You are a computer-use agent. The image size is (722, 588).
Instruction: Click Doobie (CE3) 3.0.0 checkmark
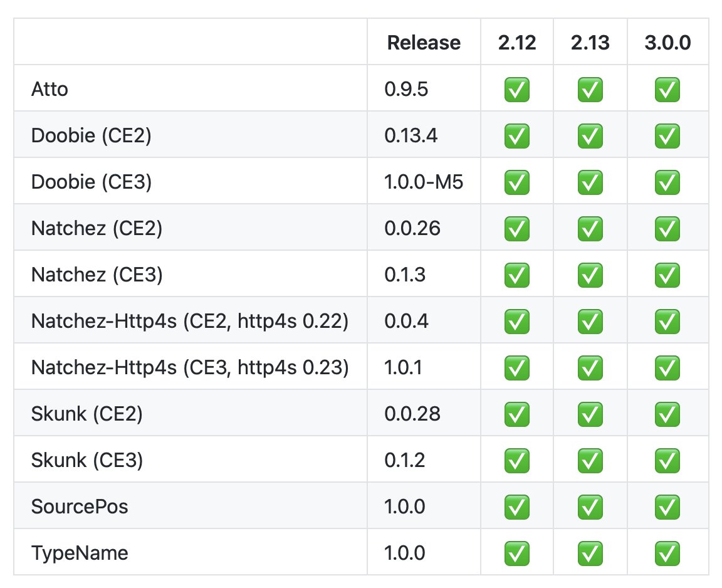point(667,182)
